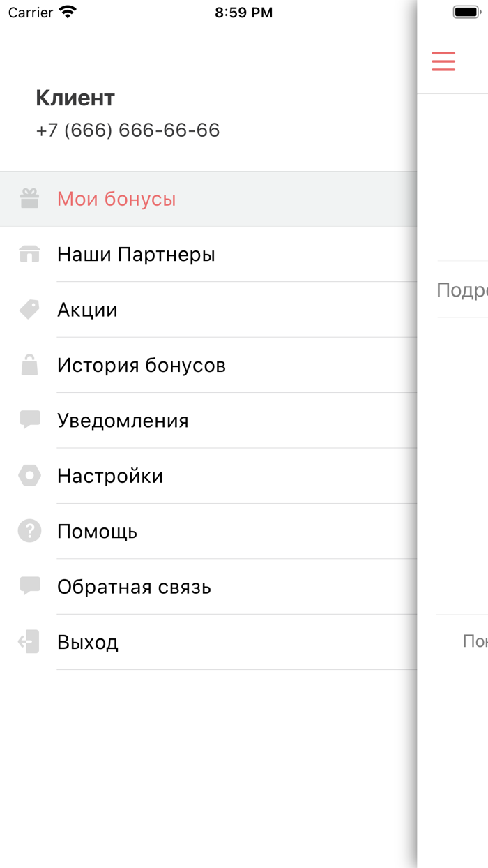Select the price tag icon for Акции
488x868 pixels.
point(29,309)
